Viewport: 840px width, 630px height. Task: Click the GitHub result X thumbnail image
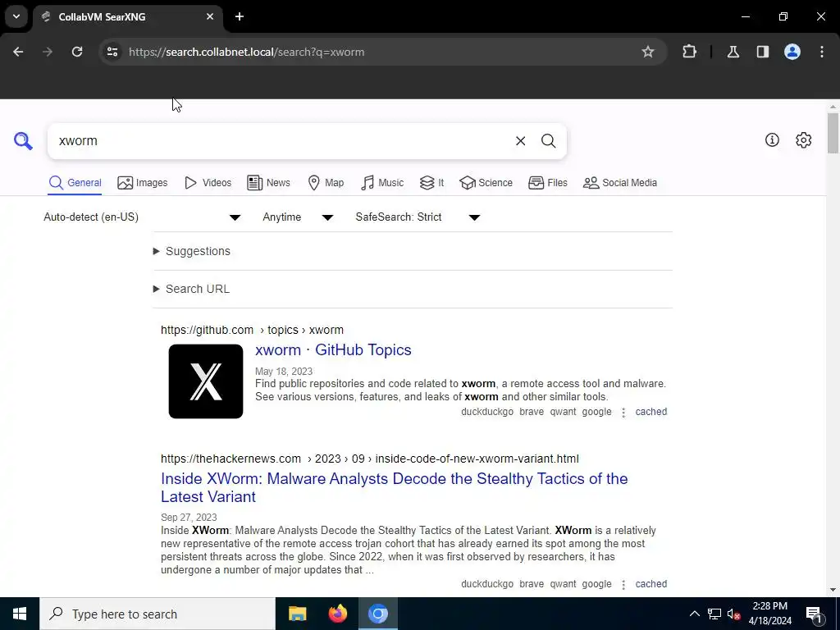click(206, 381)
